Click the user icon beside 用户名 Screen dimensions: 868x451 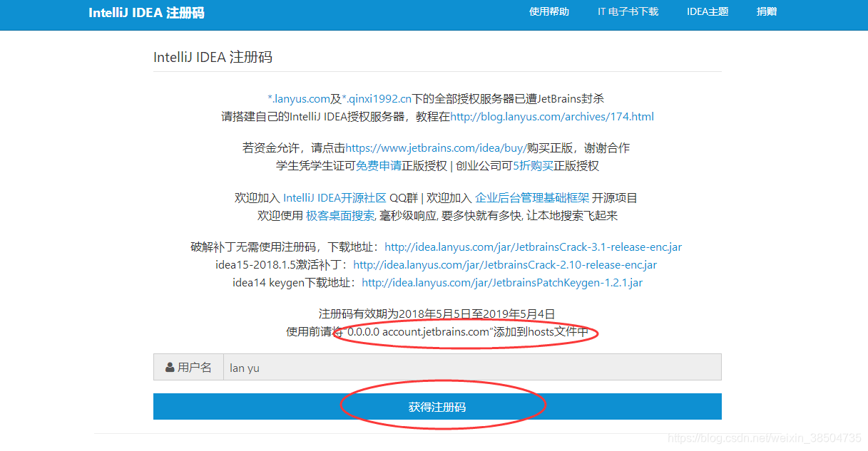click(170, 368)
